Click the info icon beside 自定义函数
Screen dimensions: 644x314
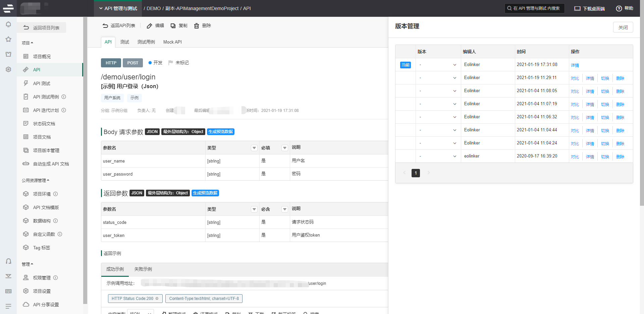(x=60, y=234)
